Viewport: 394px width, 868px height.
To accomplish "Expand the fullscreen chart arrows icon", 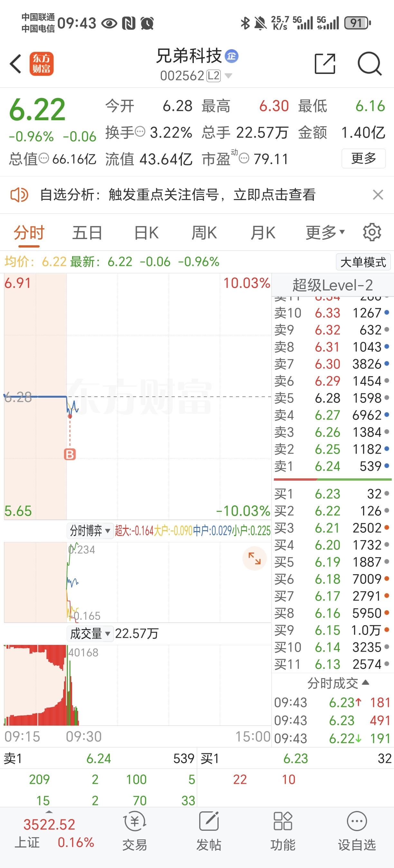I will 255,558.
